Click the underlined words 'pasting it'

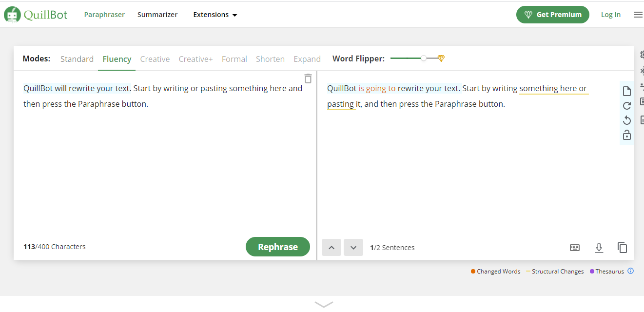(x=344, y=104)
